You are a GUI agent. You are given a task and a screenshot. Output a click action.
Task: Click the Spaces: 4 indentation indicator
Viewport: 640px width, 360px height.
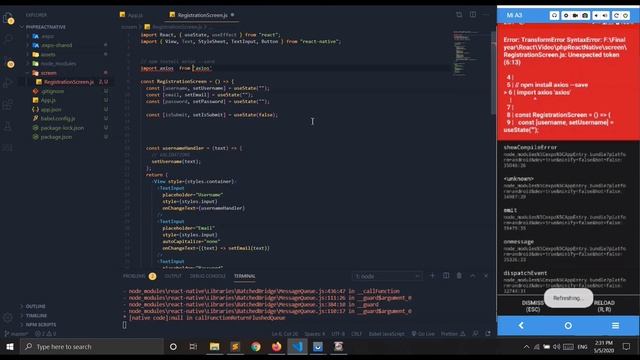(x=315, y=334)
